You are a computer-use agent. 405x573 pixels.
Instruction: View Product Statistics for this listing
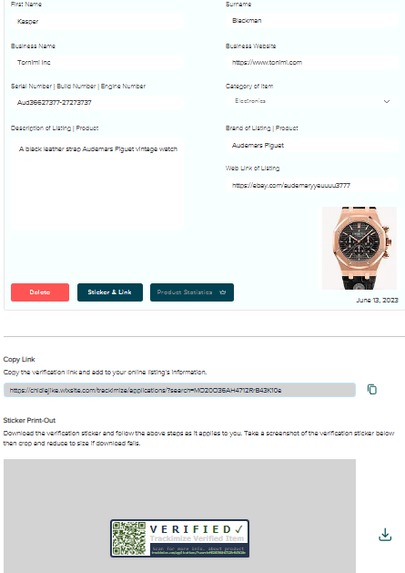tap(192, 292)
